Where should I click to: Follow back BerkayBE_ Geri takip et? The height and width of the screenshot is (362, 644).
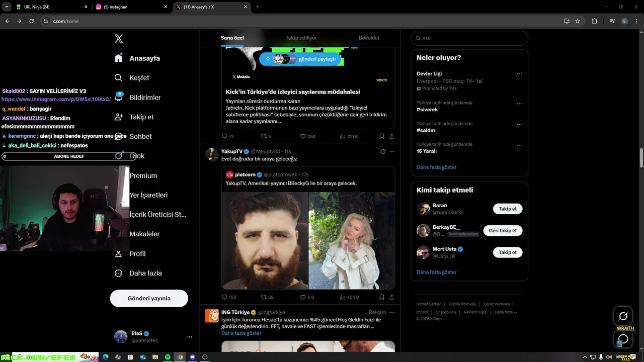pyautogui.click(x=503, y=230)
